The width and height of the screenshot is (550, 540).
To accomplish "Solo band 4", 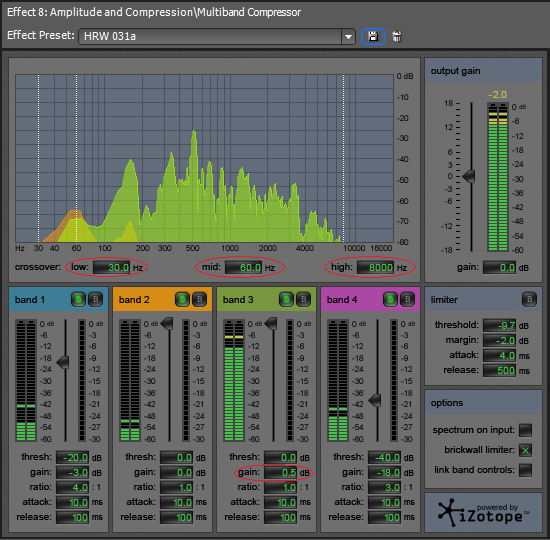I will point(390,300).
